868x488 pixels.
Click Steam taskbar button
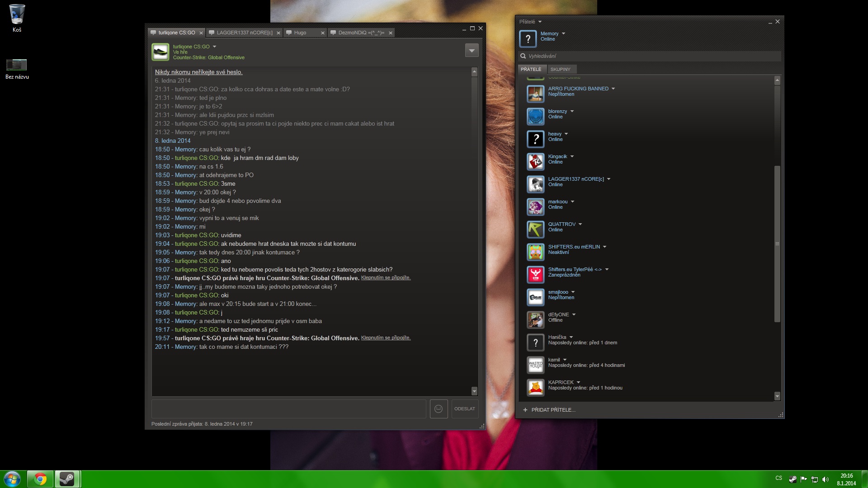67,479
